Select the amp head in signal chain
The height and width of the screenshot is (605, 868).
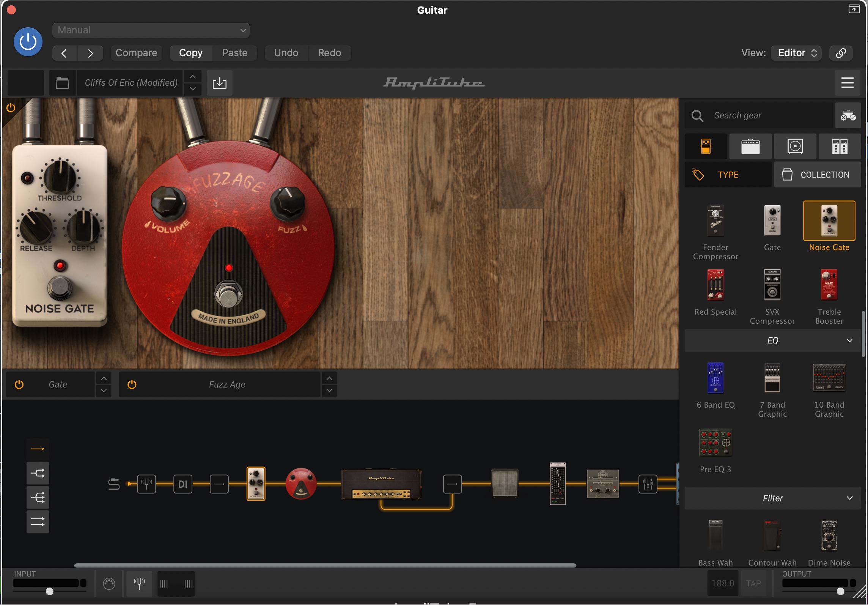(x=381, y=484)
